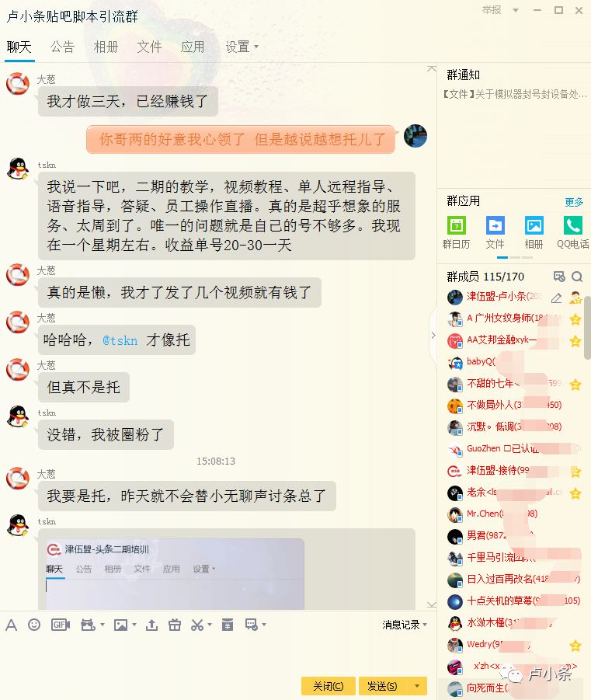This screenshot has width=591, height=700.
Task: Open the send options dropdown arrow
Action: pos(417,685)
